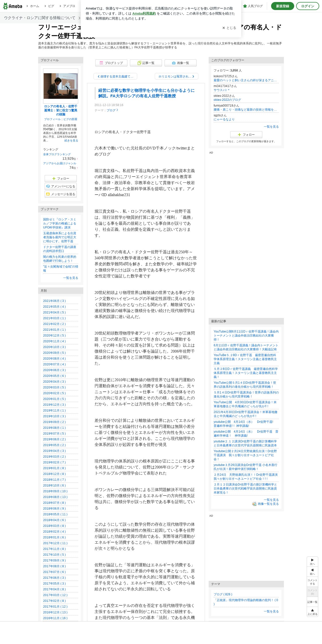Click the Ameba logo
Viewport: 322px width, 644px height.
[13, 6]
